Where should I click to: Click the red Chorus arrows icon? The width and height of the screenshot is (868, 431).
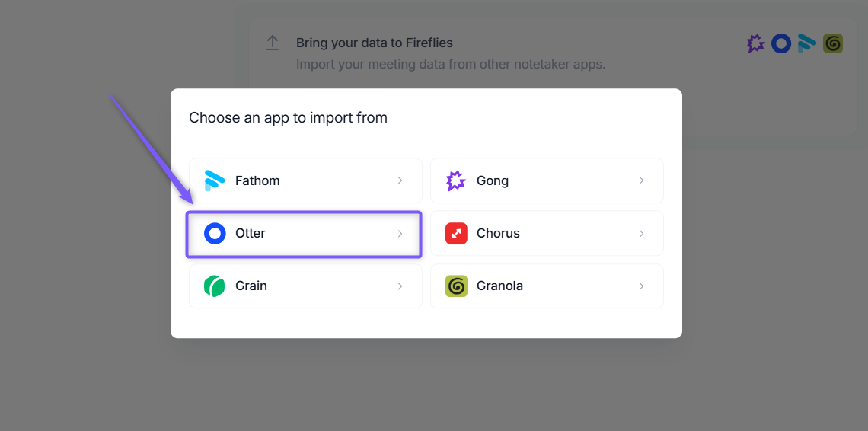[x=456, y=233]
